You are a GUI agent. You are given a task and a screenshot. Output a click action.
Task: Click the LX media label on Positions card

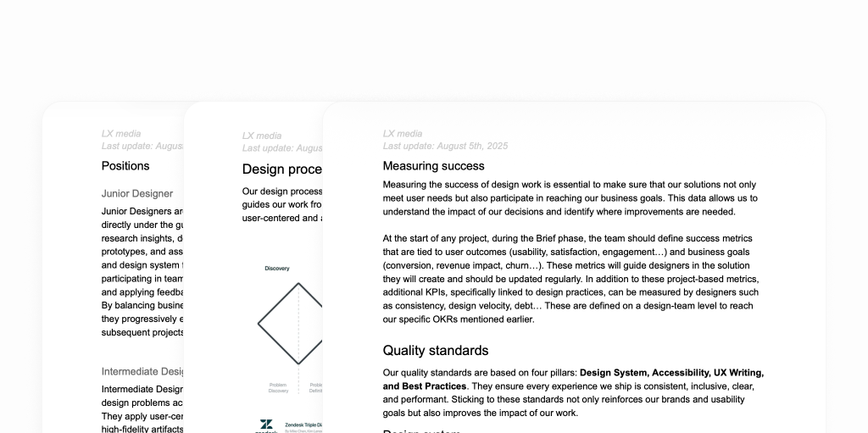(x=121, y=134)
